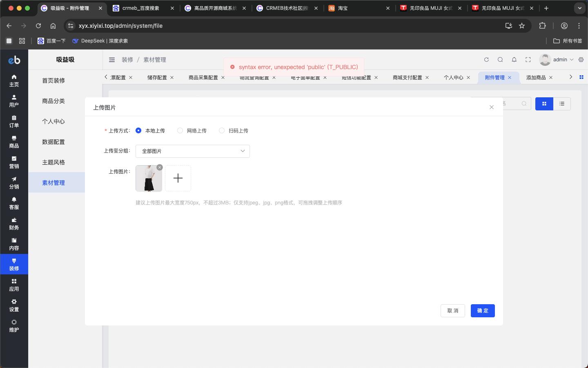Switch to 储存配置 page tab

(x=157, y=78)
